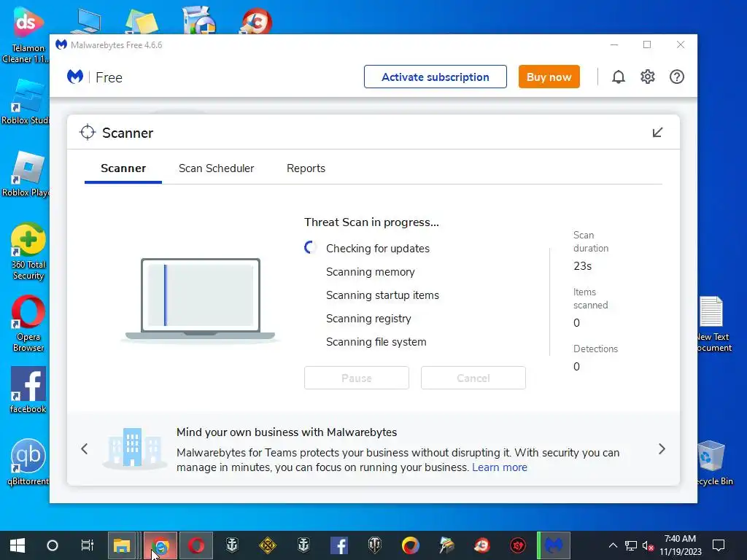Open the Malwarebytes help question mark

click(676, 77)
